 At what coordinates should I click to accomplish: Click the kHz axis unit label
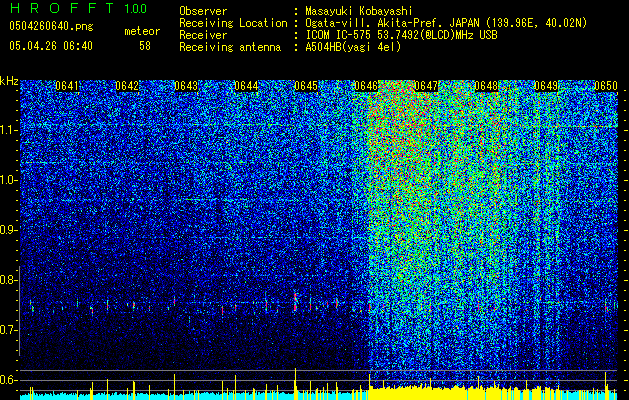[9, 81]
